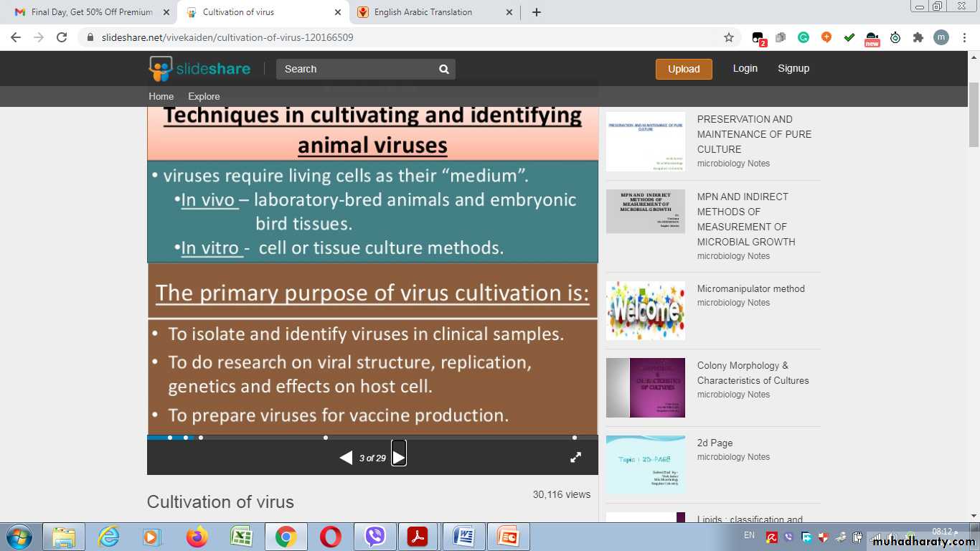Launch Firefox from the taskbar
Viewport: 980px width, 551px height.
pos(197,537)
